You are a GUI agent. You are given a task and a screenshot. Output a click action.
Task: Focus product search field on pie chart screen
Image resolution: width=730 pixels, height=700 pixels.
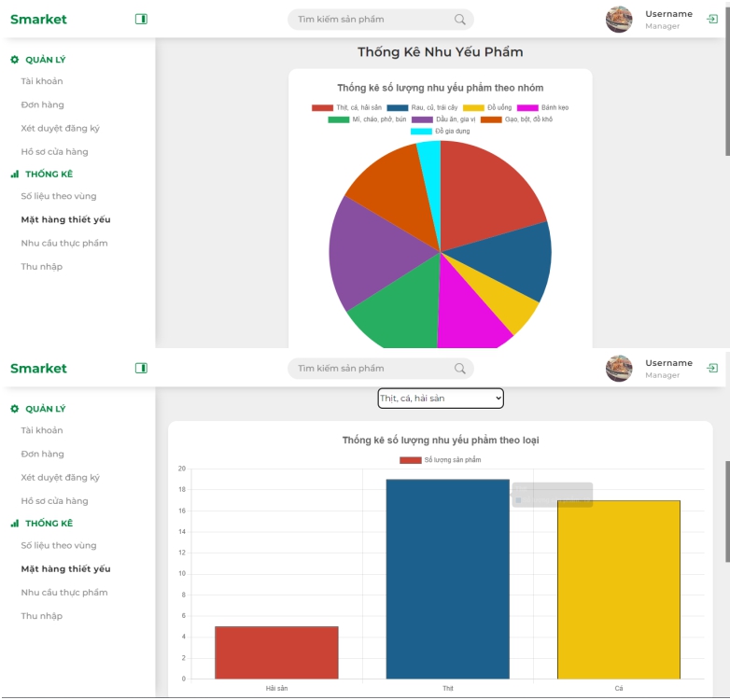[380, 19]
